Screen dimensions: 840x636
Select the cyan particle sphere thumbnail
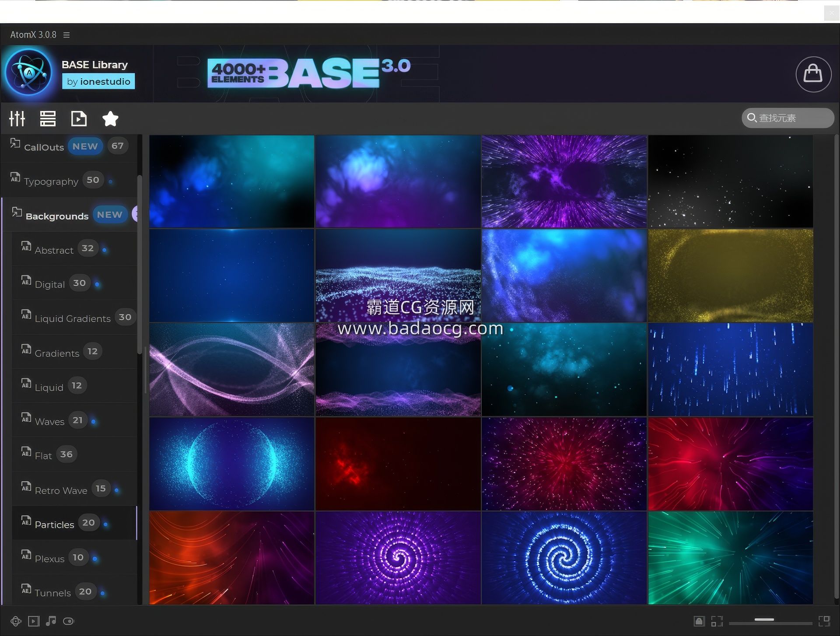click(x=232, y=464)
